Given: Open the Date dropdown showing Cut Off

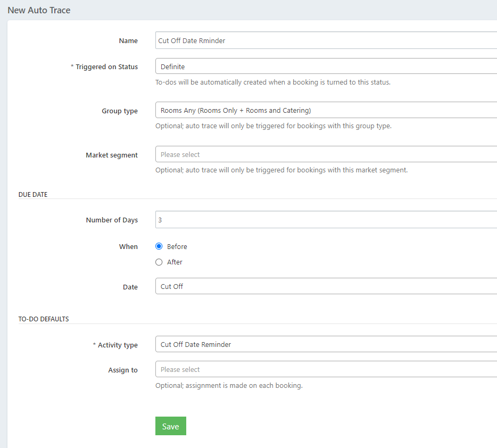Looking at the screenshot, I should click(x=326, y=286).
